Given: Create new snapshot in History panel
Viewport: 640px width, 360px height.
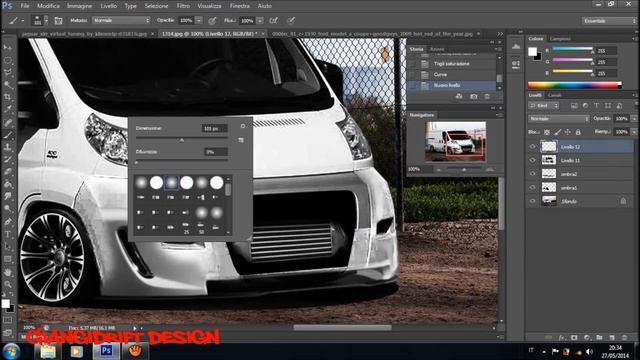Looking at the screenshot, I should [x=473, y=97].
